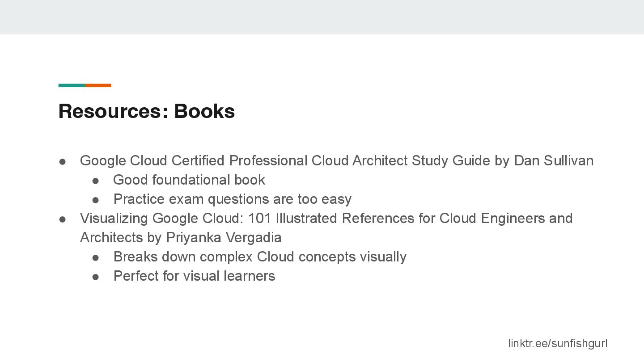Click Practice exam questions are too easy
The image size is (644, 362).
233,199
